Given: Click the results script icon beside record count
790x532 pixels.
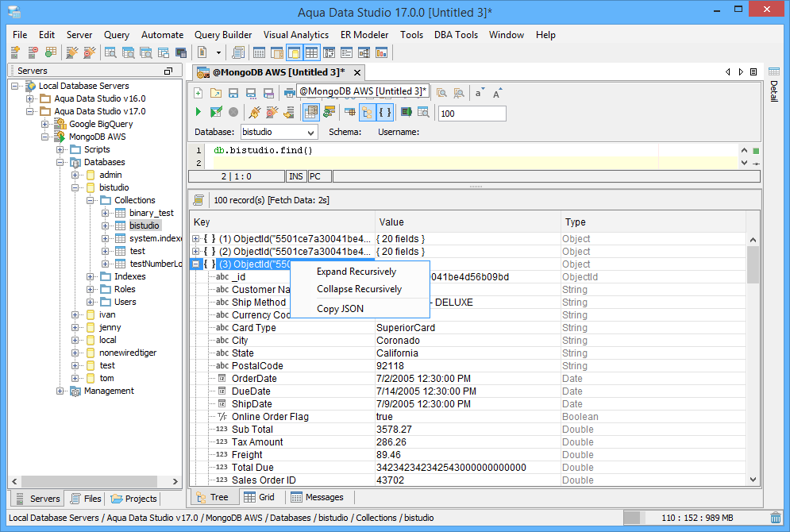Looking at the screenshot, I should [198, 200].
